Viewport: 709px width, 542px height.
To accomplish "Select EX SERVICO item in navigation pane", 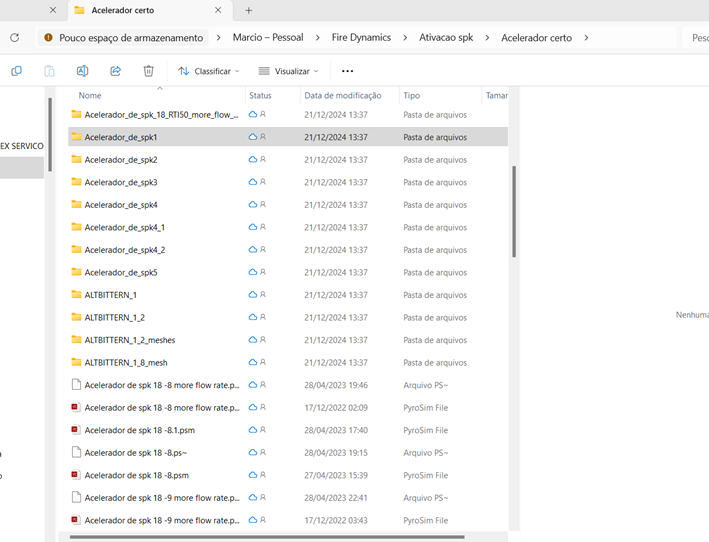I will coord(22,146).
